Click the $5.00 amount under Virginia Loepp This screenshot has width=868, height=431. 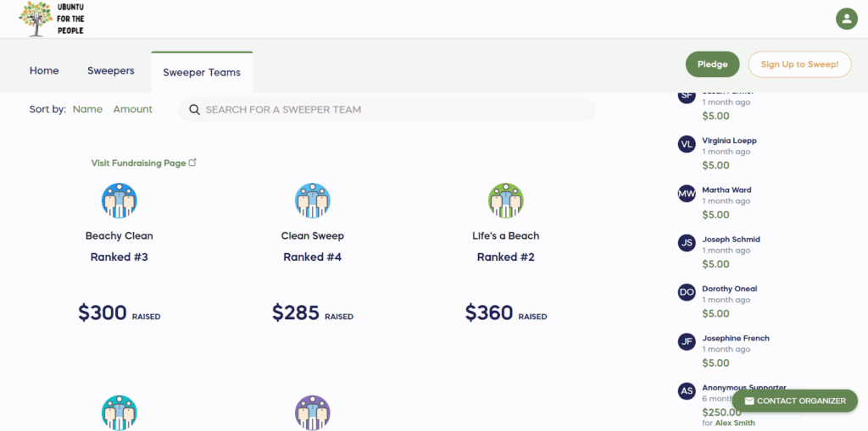pyautogui.click(x=715, y=165)
